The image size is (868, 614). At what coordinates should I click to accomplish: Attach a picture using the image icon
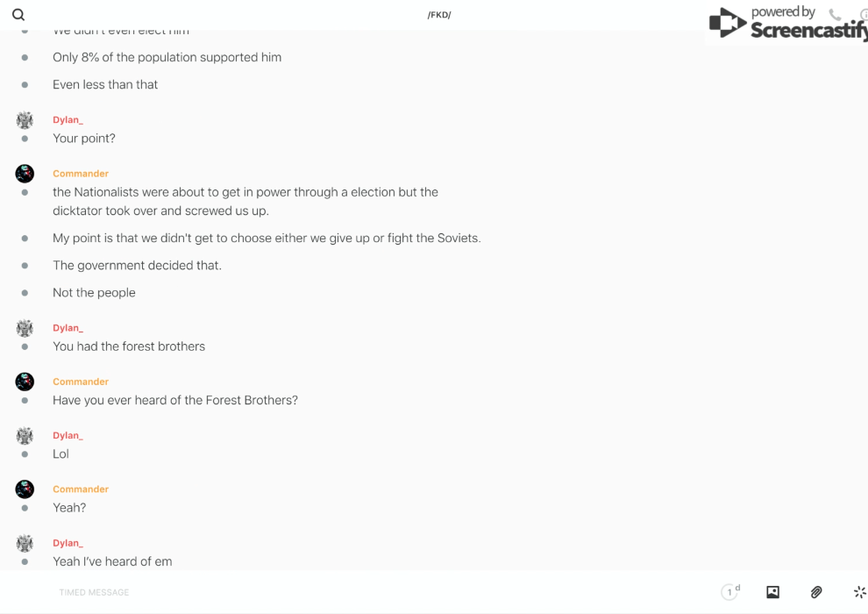(772, 592)
